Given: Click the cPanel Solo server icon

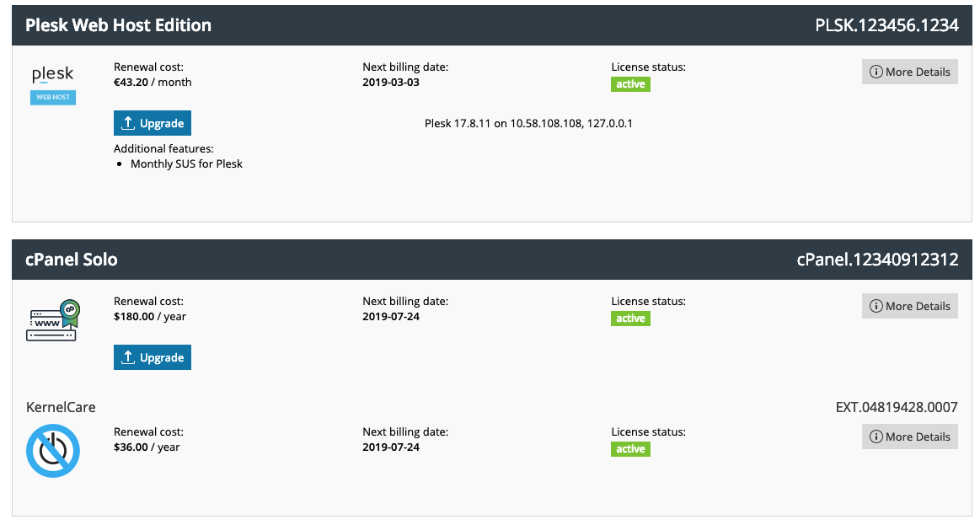Looking at the screenshot, I should 52,320.
